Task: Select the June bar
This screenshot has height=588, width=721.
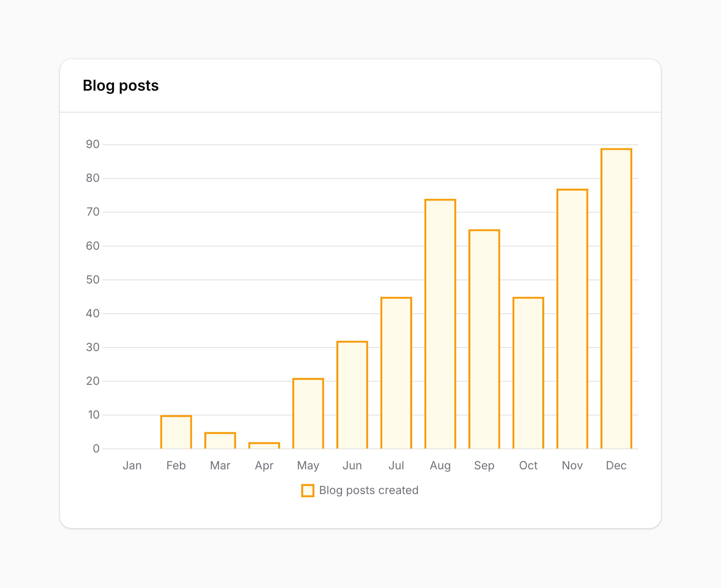Action: coord(352,395)
